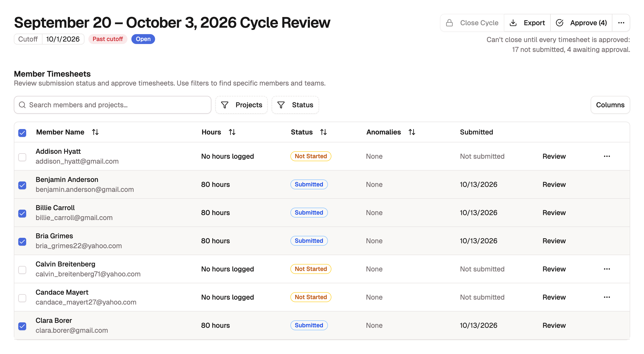Review Clara Borer's timesheet
The width and height of the screenshot is (644, 354).
[x=554, y=325]
